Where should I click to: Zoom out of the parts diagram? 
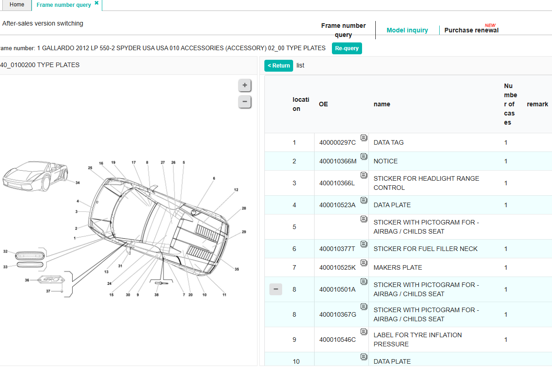[245, 102]
